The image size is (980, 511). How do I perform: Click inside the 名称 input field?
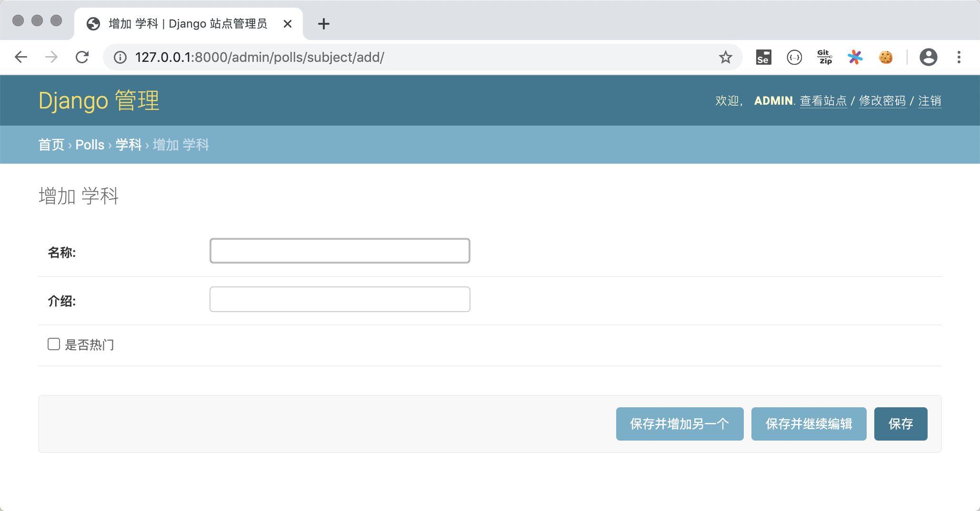pos(339,251)
